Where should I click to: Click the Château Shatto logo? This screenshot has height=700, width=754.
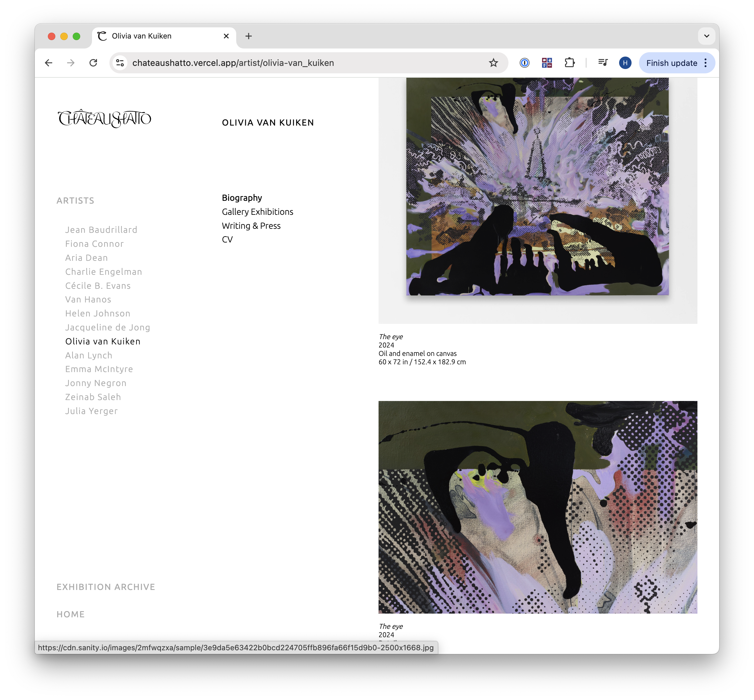[x=104, y=118]
